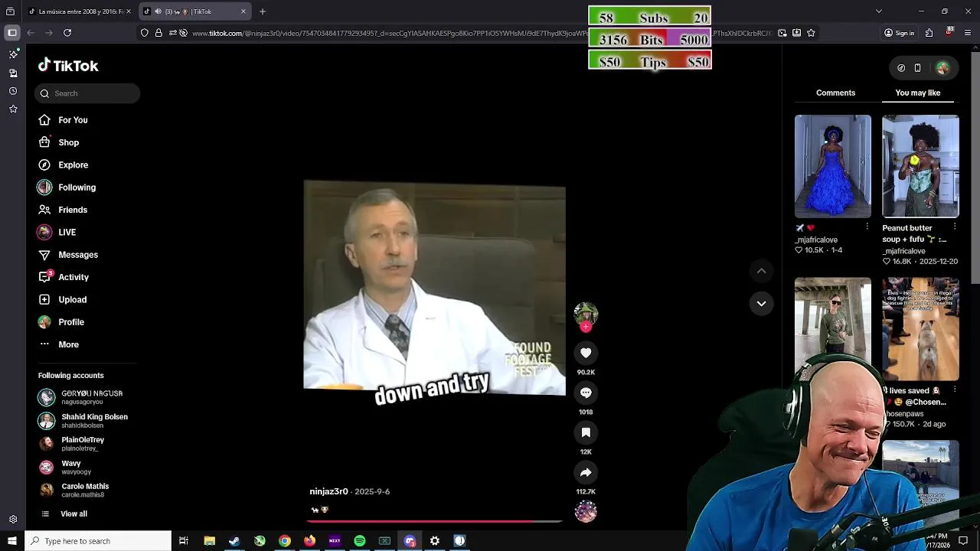The width and height of the screenshot is (980, 551).
Task: Open the Peanut butter soup video thumbnail
Action: point(920,166)
